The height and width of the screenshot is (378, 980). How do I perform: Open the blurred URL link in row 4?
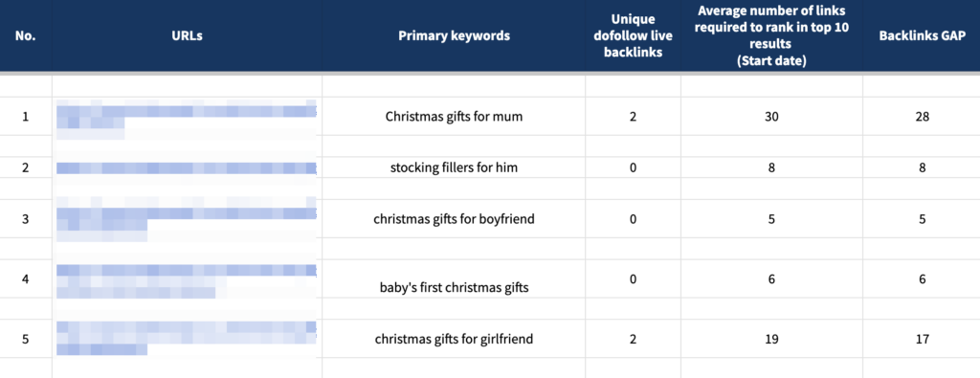tap(187, 281)
